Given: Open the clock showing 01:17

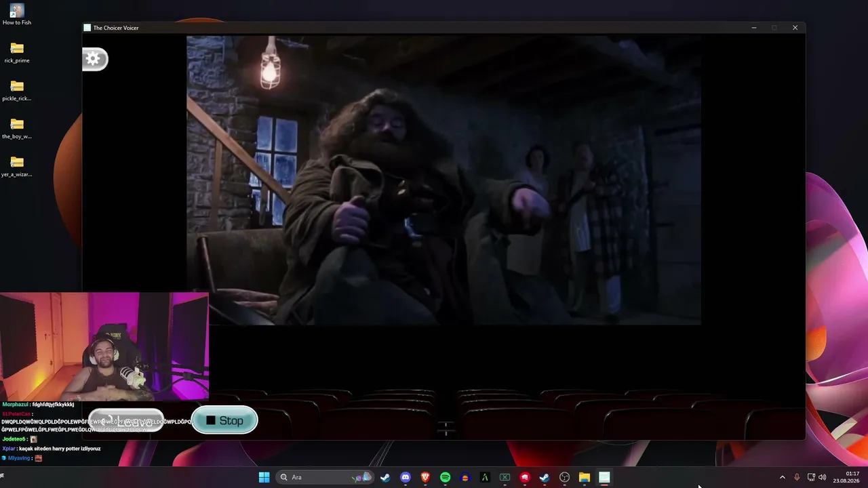Looking at the screenshot, I should pyautogui.click(x=847, y=477).
